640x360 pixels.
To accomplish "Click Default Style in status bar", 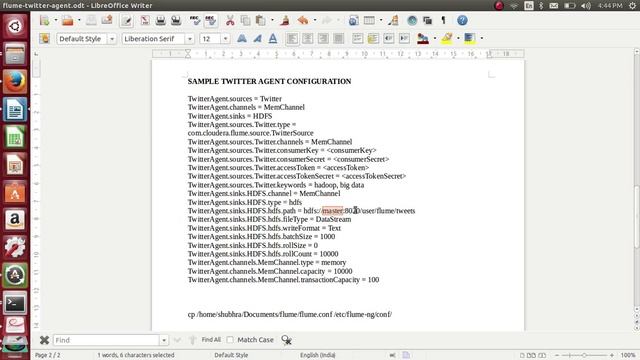I will point(231,355).
